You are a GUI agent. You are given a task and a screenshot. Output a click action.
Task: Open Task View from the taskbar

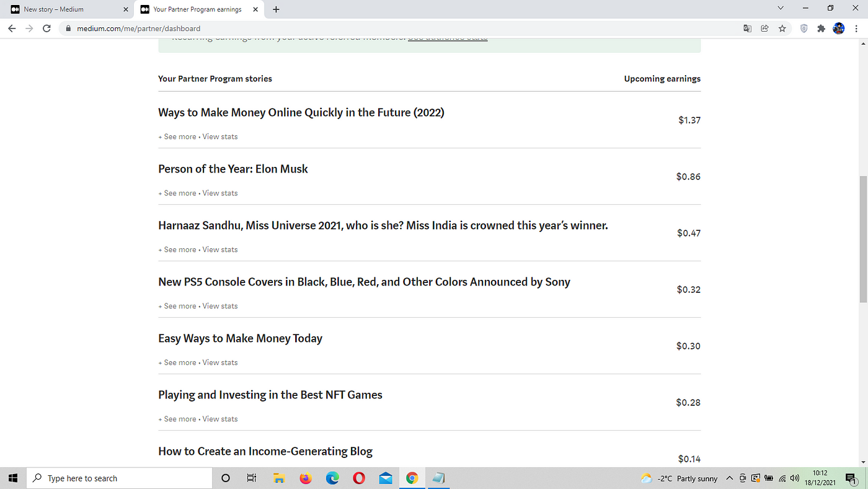(x=252, y=478)
